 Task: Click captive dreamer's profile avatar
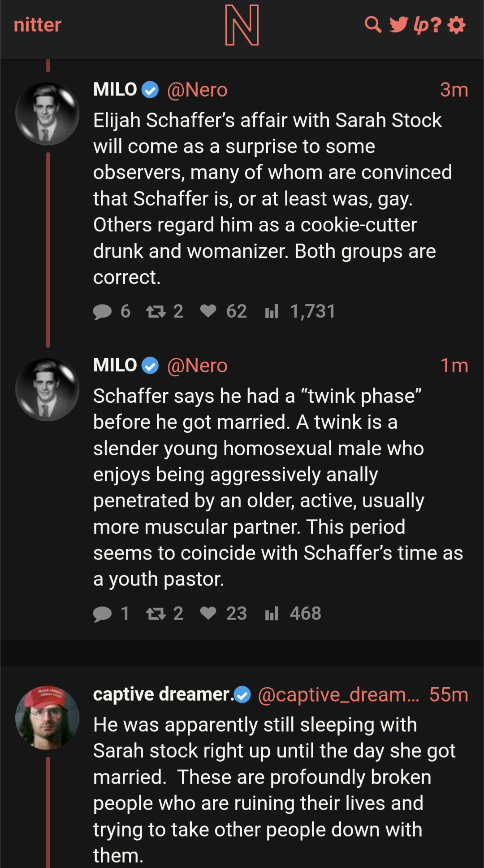click(48, 718)
